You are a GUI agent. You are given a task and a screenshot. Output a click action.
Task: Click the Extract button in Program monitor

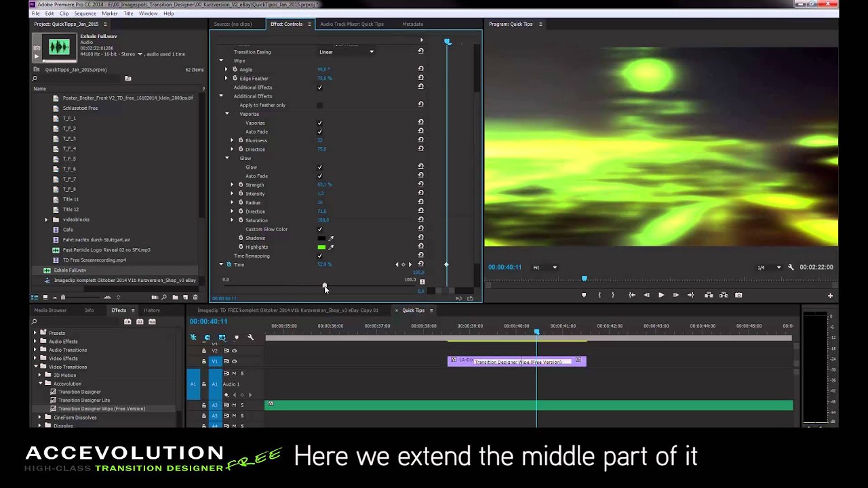click(724, 295)
